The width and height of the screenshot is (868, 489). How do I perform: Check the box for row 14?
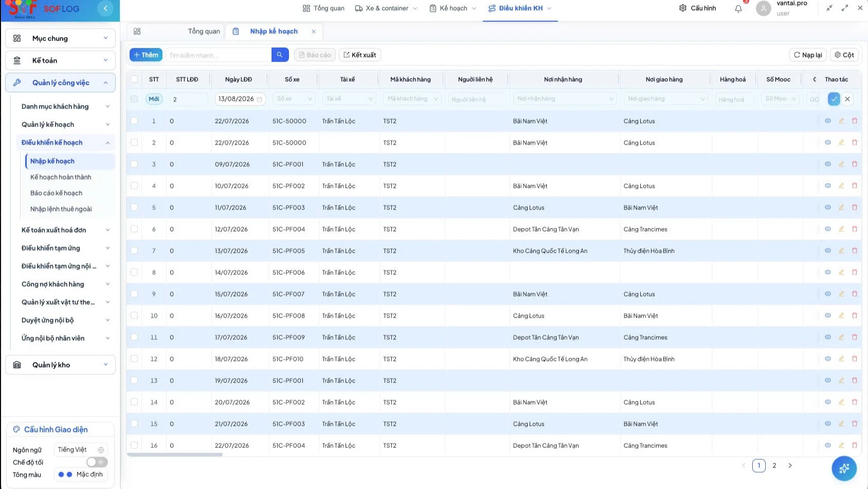[x=134, y=401]
